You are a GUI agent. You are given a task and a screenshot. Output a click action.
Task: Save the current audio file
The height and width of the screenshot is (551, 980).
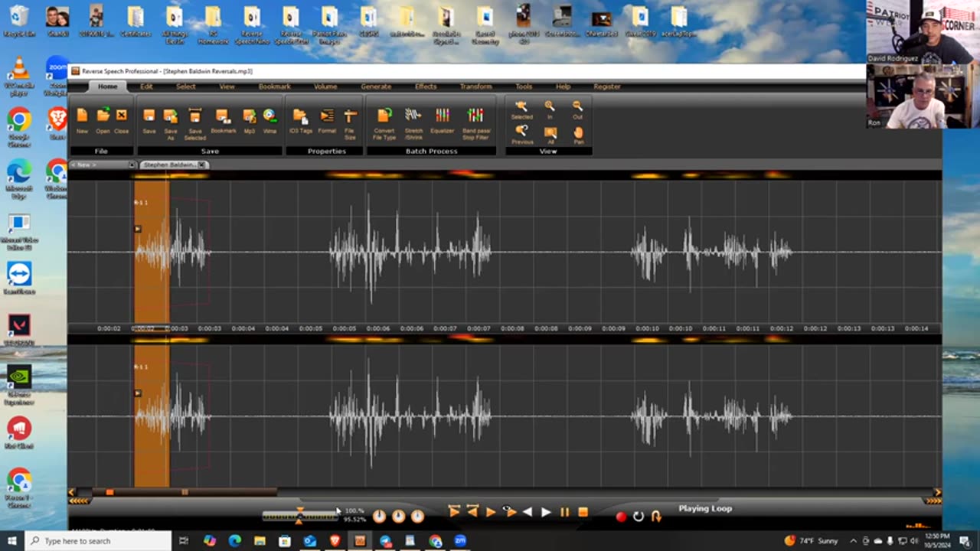(149, 121)
